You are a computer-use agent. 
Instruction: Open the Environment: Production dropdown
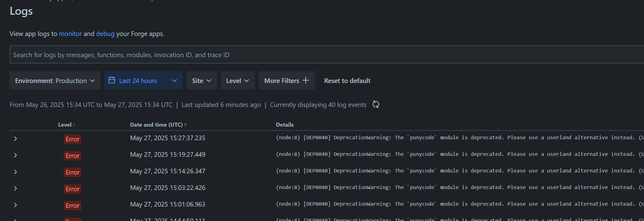55,81
